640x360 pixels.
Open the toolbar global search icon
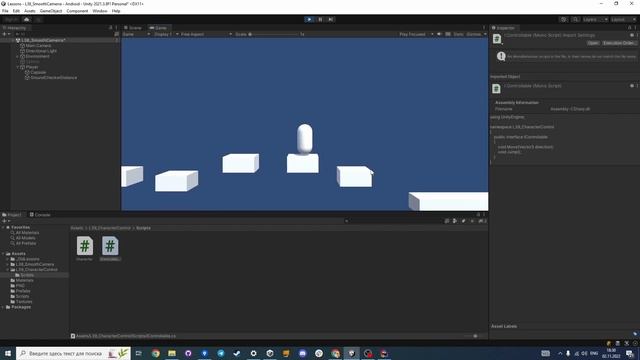pos(575,19)
